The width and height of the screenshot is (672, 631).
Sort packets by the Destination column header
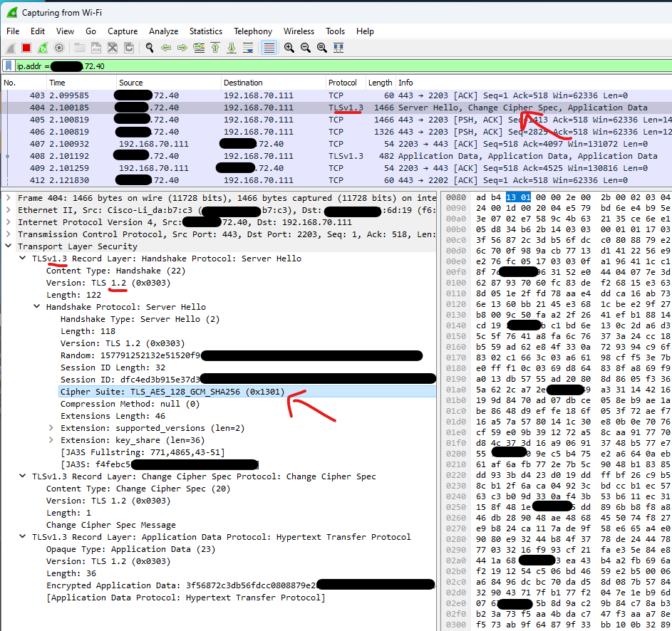tap(274, 83)
